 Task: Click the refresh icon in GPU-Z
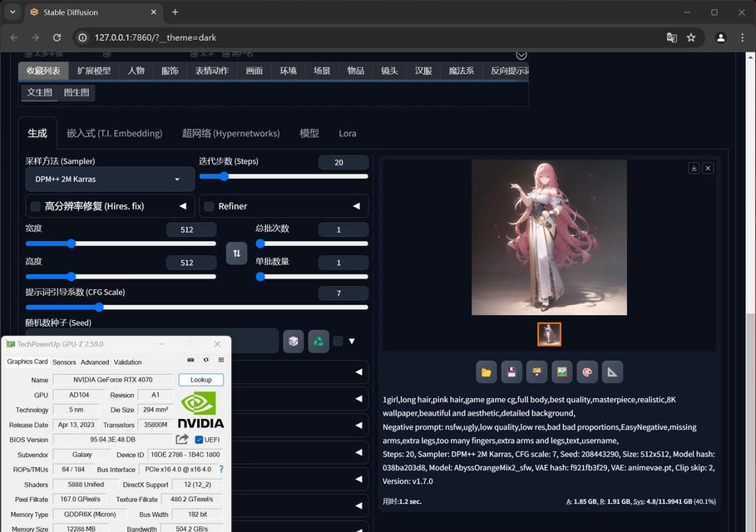(x=206, y=360)
